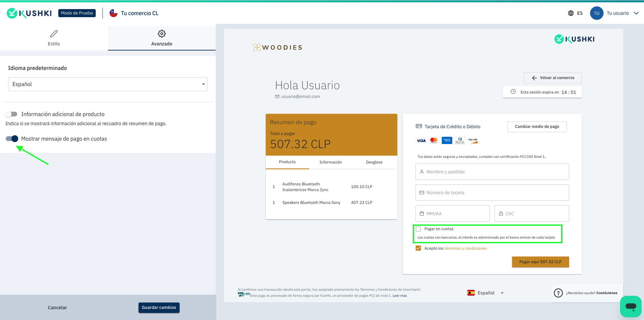Click the help question mark icon

[558, 293]
